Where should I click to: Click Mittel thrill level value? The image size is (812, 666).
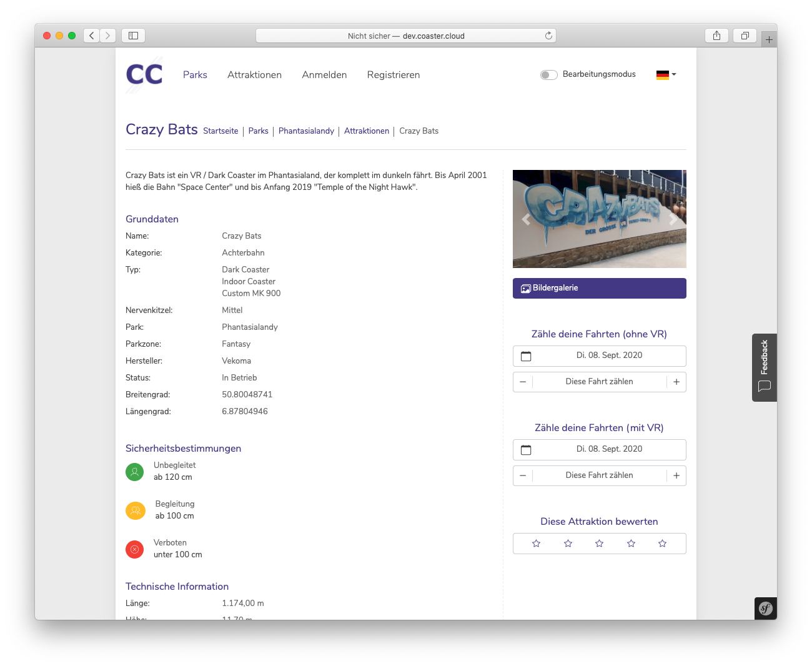click(232, 311)
